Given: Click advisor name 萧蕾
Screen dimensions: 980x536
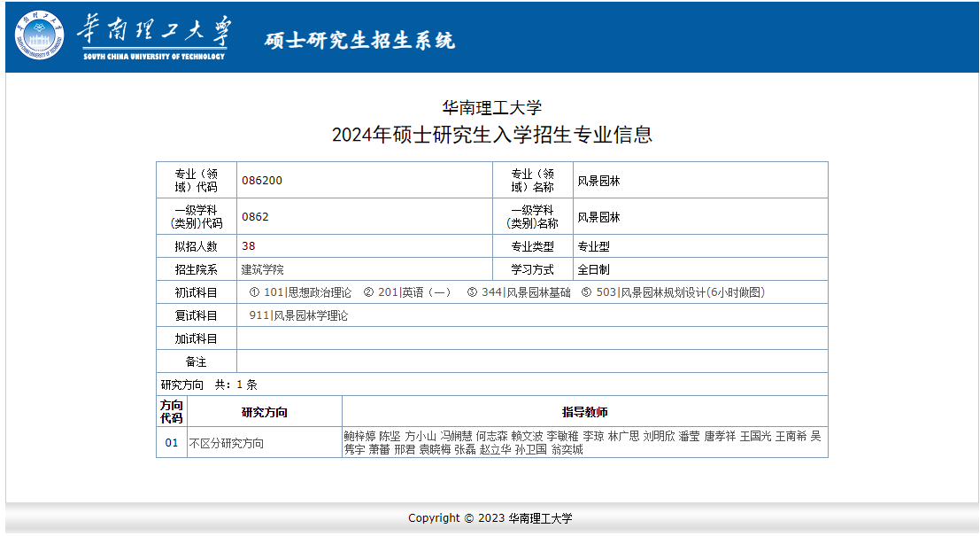Looking at the screenshot, I should tap(379, 449).
